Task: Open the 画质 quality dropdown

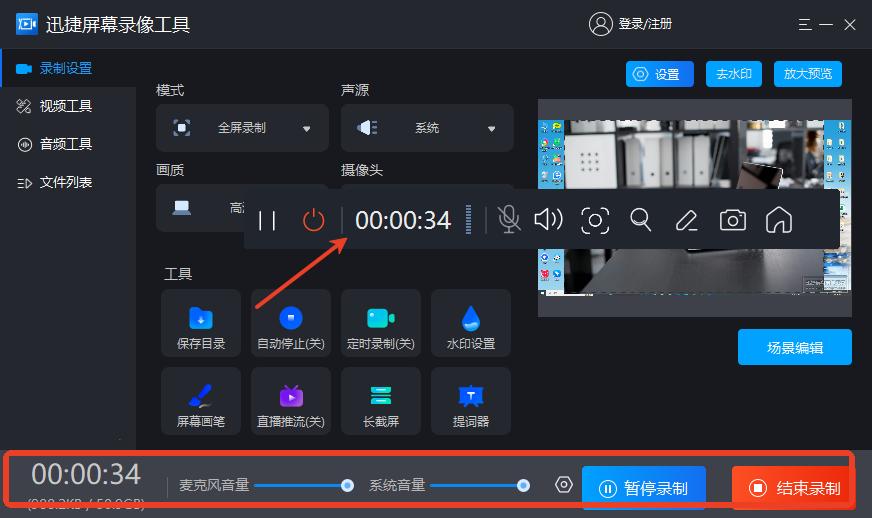Action: 200,208
